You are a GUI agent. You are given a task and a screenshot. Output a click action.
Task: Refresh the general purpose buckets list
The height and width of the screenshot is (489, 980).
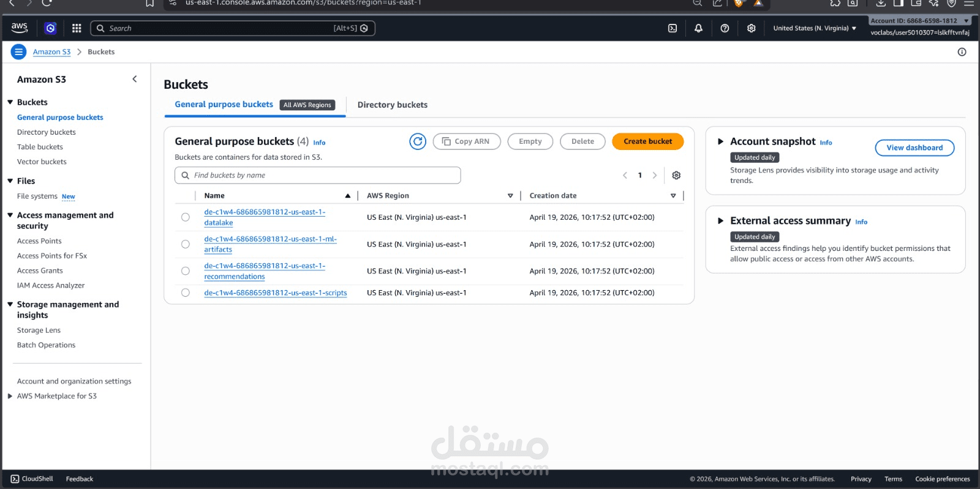point(418,141)
